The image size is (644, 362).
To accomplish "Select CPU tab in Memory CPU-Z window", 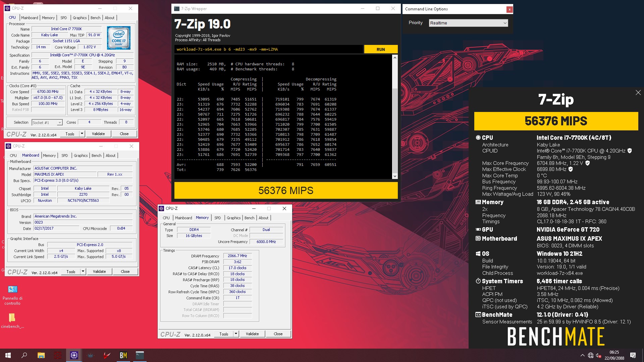I will pos(166,218).
